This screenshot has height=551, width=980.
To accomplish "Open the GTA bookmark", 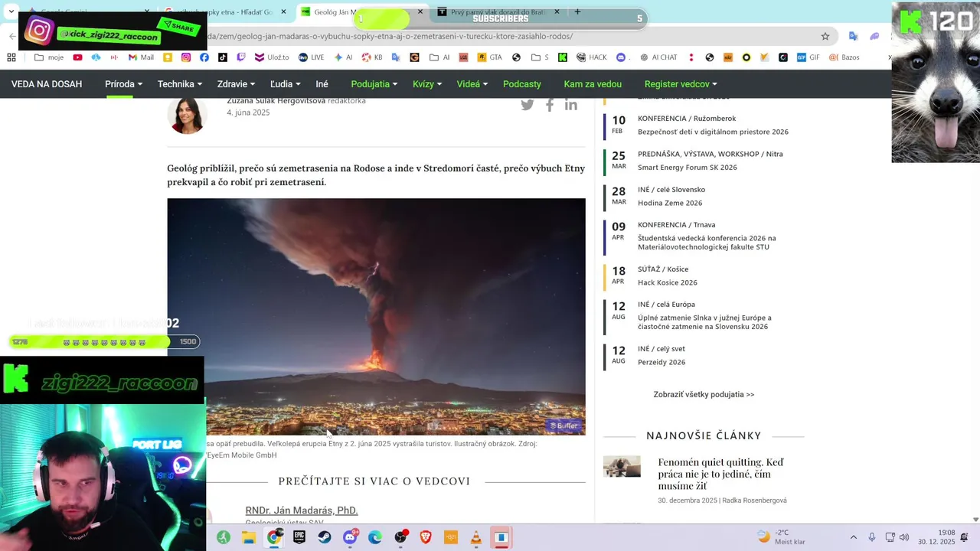I will (490, 57).
